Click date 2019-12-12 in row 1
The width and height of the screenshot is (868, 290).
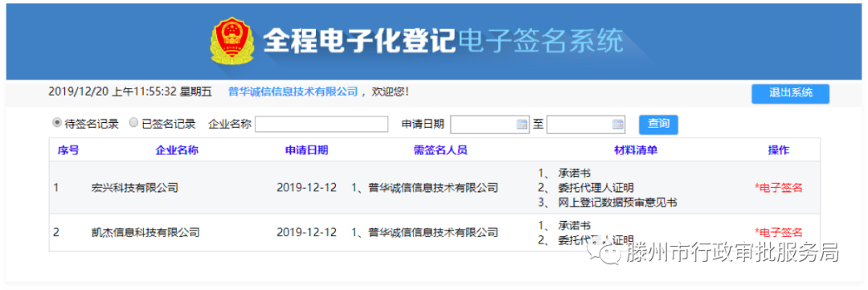(x=307, y=188)
